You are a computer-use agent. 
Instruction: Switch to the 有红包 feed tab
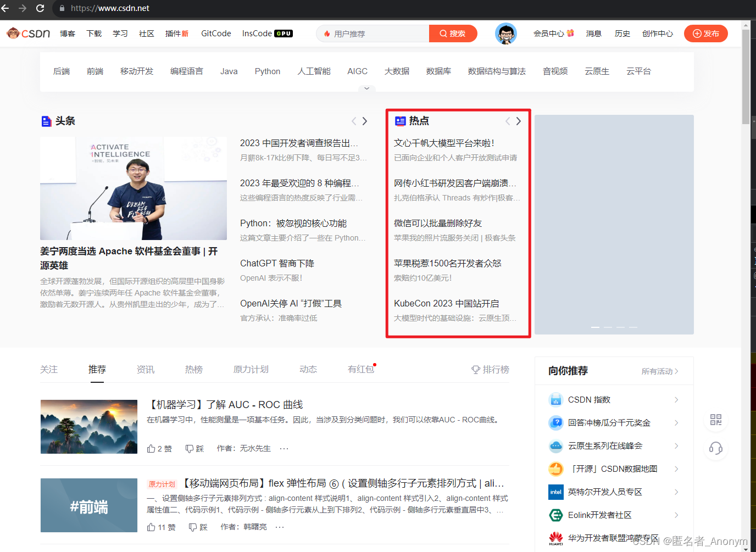point(362,370)
